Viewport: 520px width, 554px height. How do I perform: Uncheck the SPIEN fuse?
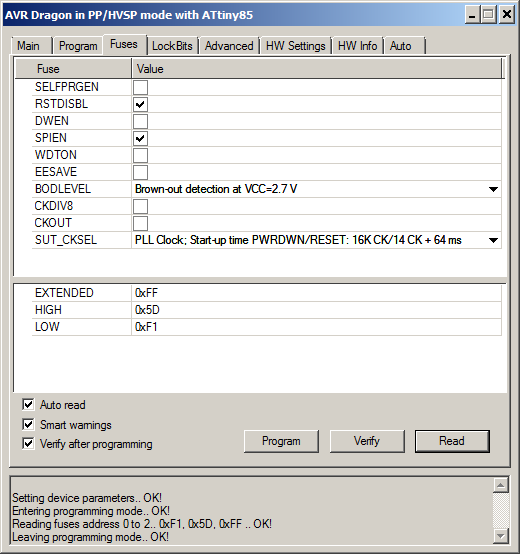140,138
